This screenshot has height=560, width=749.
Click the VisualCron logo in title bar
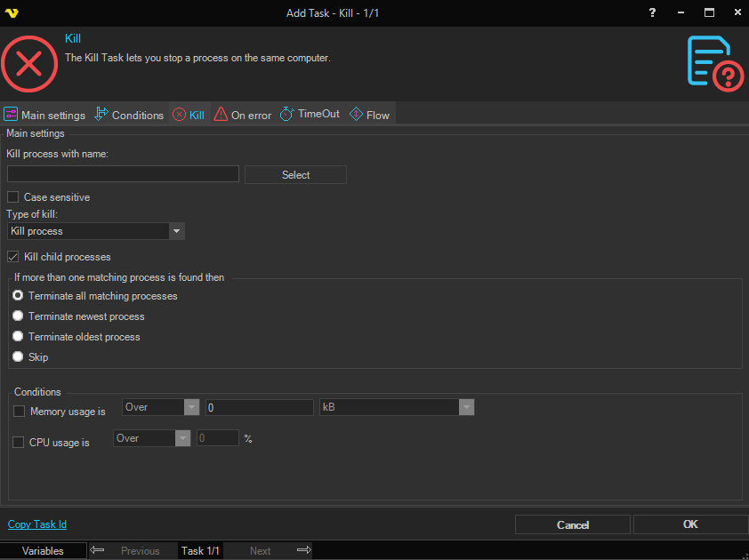12,12
